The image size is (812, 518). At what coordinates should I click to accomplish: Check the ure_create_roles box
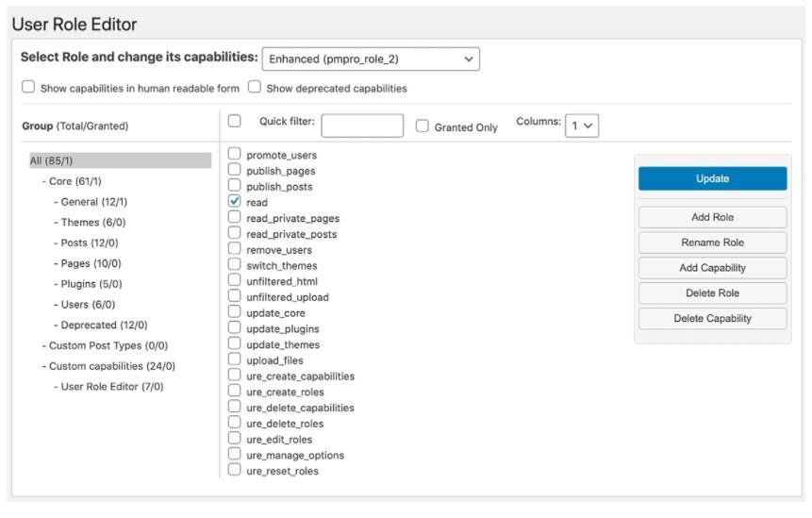235,391
